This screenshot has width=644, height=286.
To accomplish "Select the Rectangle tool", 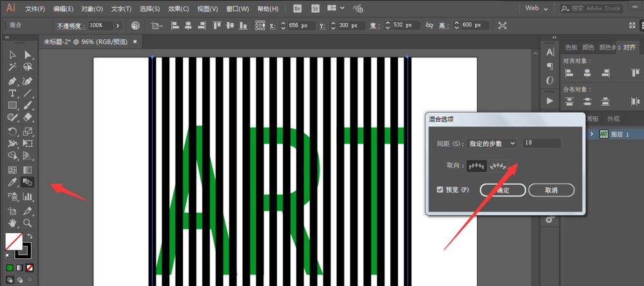I will pyautogui.click(x=13, y=105).
